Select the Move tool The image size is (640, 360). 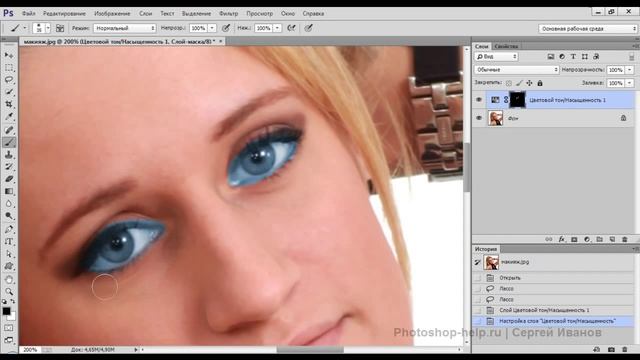[x=9, y=55]
